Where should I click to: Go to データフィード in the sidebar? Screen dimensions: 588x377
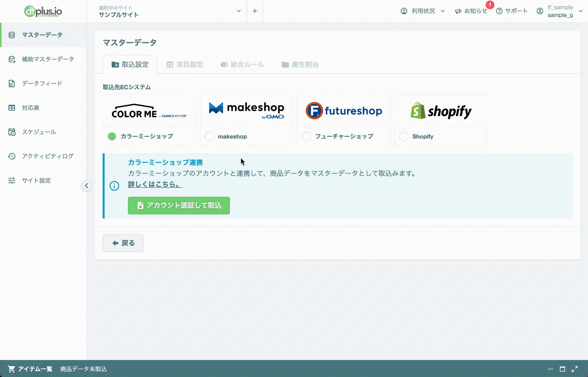click(x=43, y=83)
